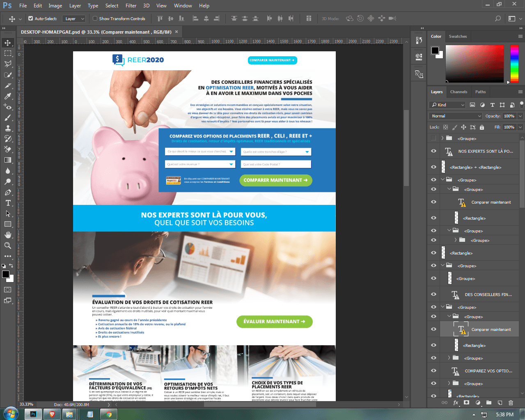Click the Lock transparent pixels icon
Image resolution: width=525 pixels, height=420 pixels.
[445, 127]
